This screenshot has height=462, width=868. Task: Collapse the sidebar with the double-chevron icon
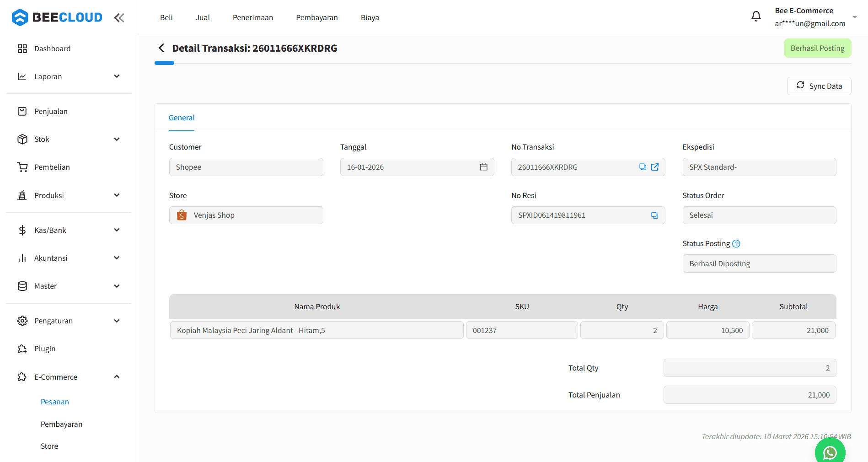(119, 17)
